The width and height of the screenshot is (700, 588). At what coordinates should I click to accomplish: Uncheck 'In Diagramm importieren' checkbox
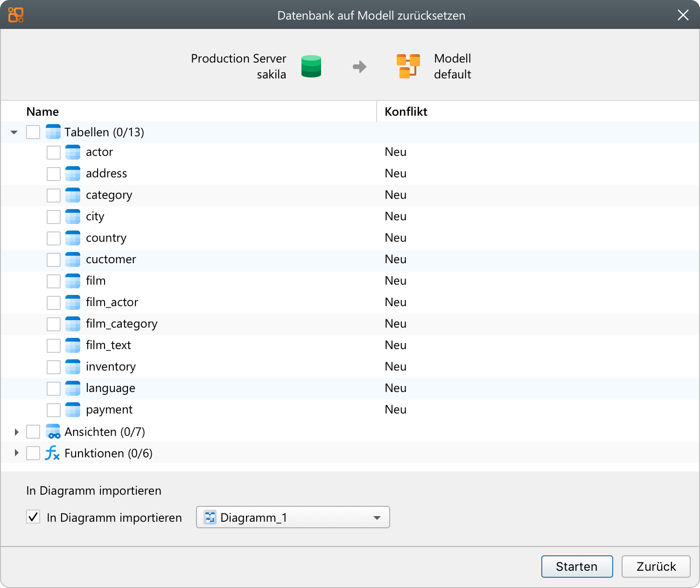pos(33,517)
